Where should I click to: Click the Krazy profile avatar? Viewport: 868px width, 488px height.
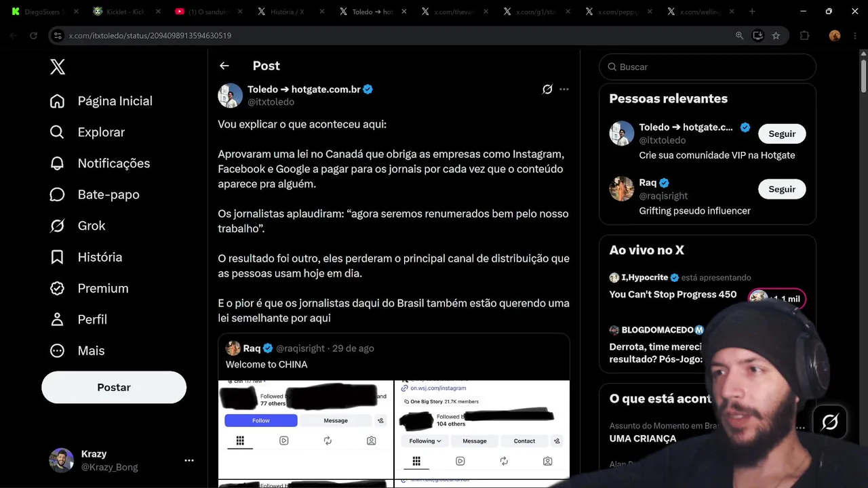(x=61, y=460)
